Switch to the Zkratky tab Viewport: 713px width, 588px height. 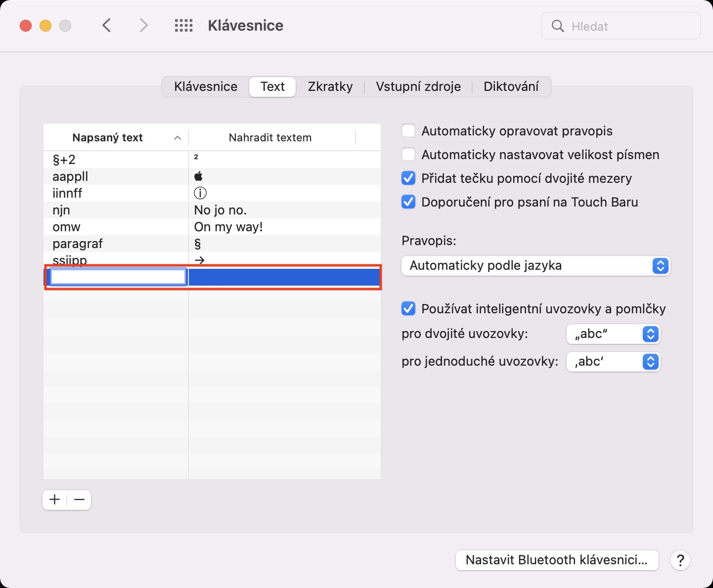(x=330, y=87)
